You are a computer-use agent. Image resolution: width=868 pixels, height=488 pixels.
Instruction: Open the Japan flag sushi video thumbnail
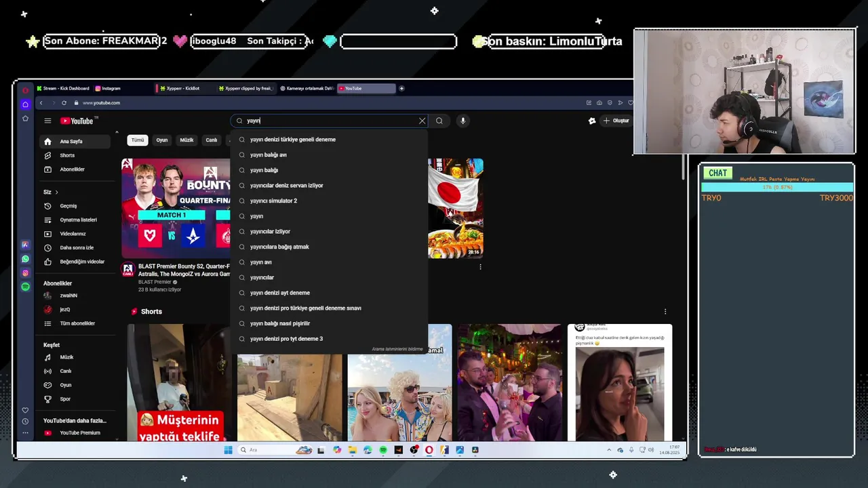[x=456, y=208]
